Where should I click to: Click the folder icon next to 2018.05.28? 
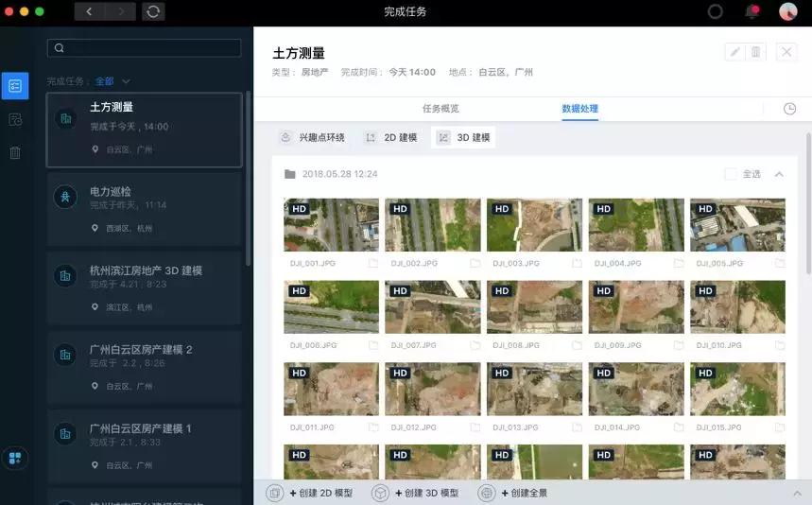tap(290, 174)
